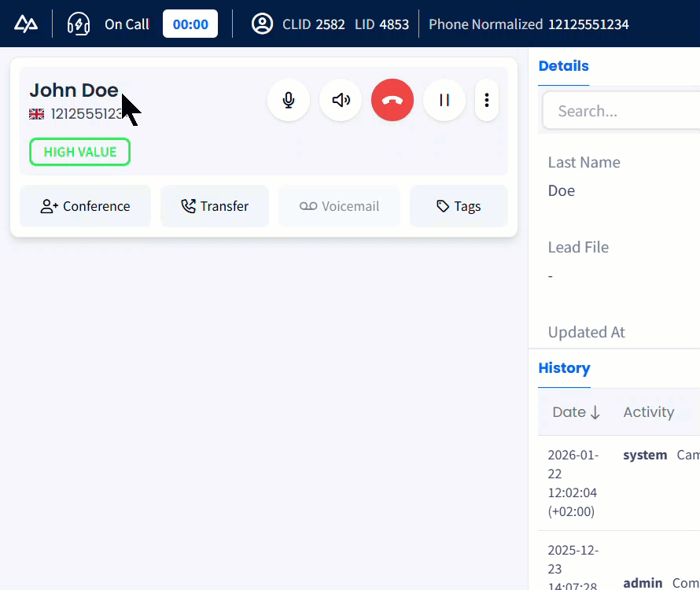Put the call on hold
The height and width of the screenshot is (590, 700).
(444, 100)
